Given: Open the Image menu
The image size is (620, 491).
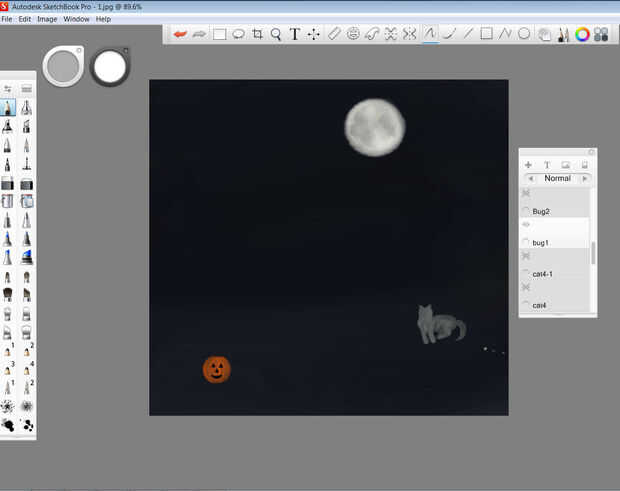Looking at the screenshot, I should [x=47, y=19].
